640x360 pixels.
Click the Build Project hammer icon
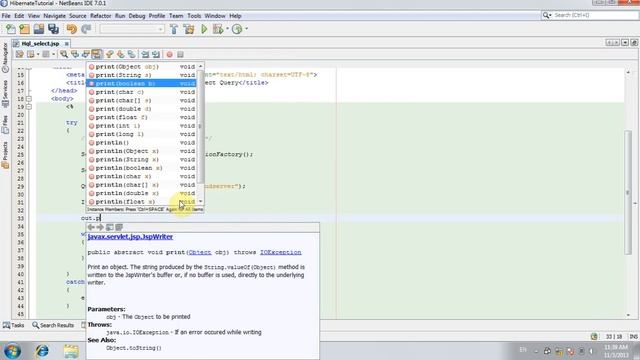pyautogui.click(x=174, y=29)
